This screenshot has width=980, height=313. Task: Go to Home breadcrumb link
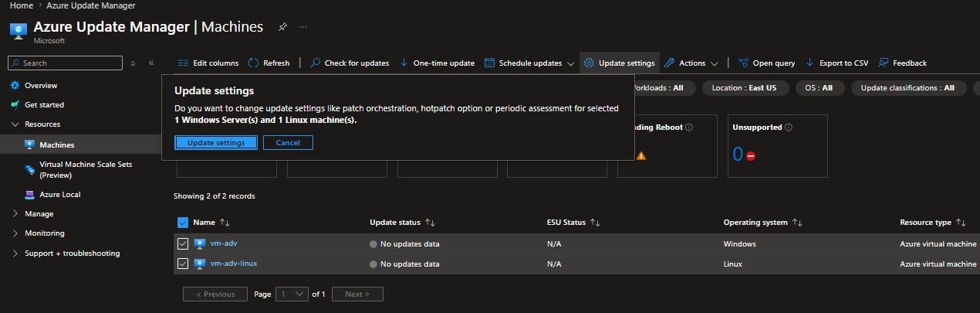click(x=20, y=5)
